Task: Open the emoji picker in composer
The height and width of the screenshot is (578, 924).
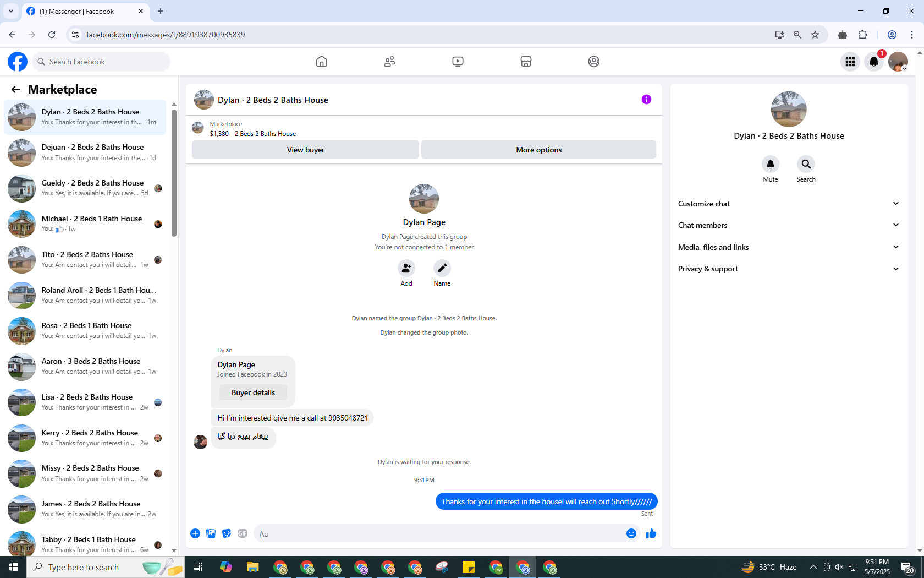Action: (x=631, y=533)
